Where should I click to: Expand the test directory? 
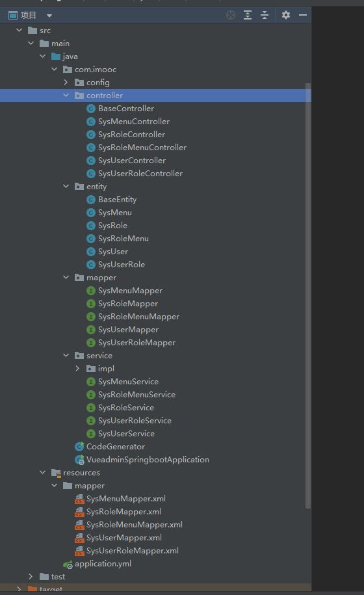[x=31, y=576]
